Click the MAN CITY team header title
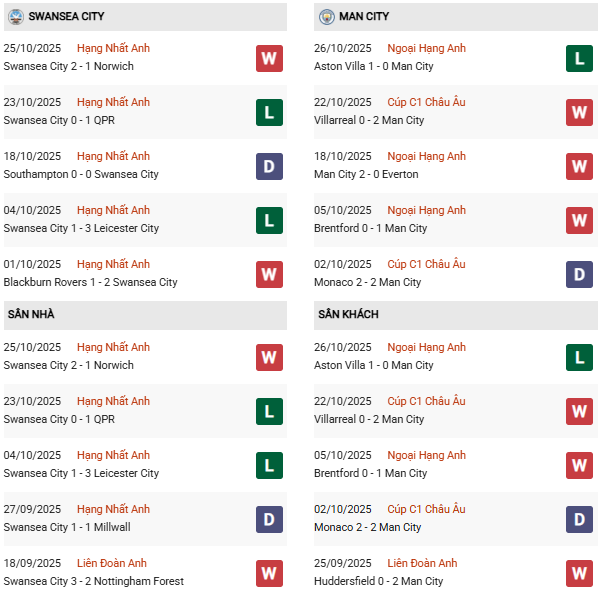This screenshot has width=600, height=595. 364,17
